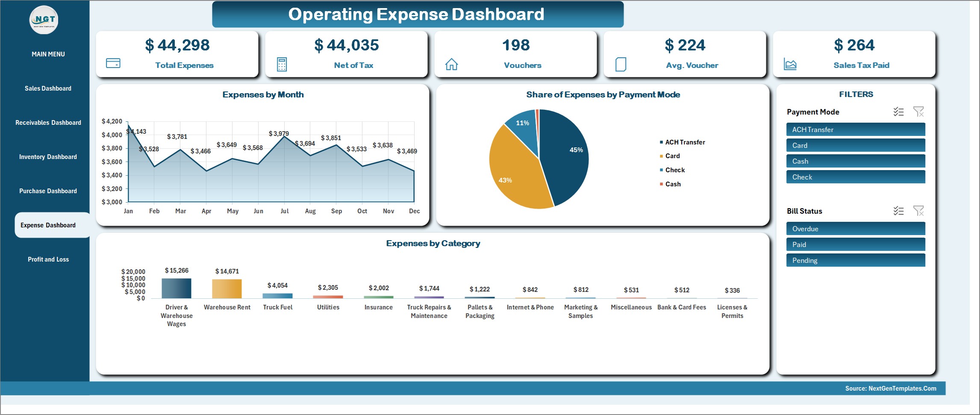Click the Truck Fuel bar
Image resolution: width=980 pixels, height=415 pixels.
277,296
